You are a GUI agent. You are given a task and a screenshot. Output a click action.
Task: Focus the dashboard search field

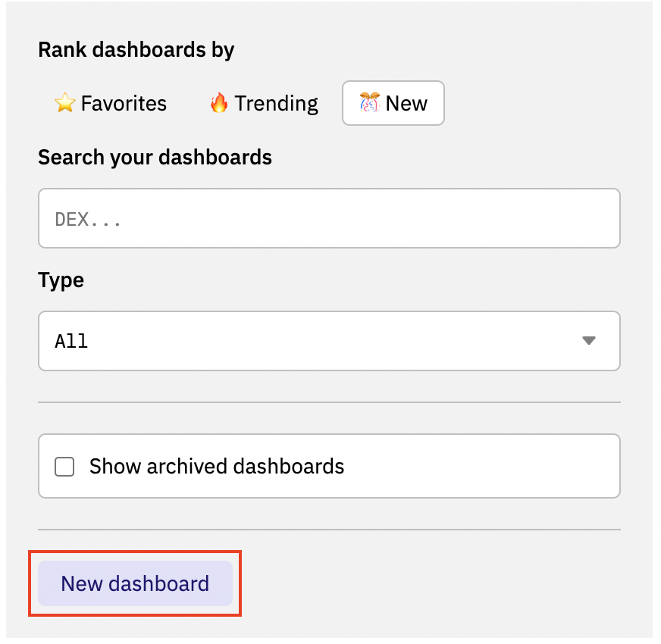[329, 219]
